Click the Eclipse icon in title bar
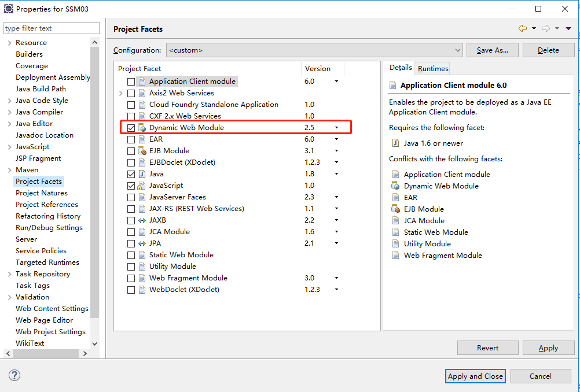 click(8, 9)
